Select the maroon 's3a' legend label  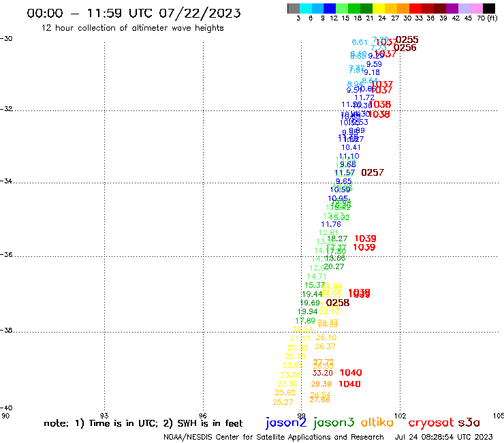469,423
